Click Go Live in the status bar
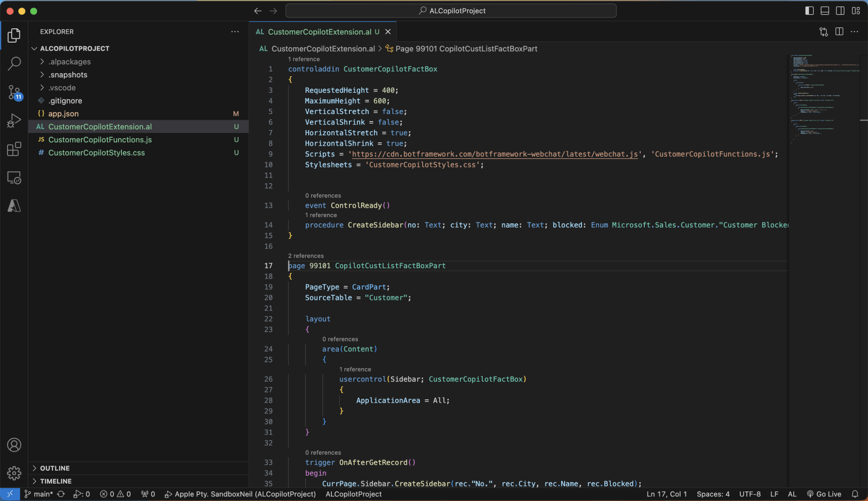 pos(824,494)
